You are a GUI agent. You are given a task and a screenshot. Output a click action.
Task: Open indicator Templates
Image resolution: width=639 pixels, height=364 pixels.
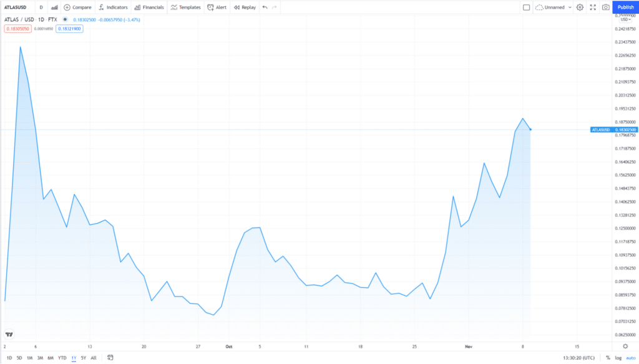coord(186,7)
